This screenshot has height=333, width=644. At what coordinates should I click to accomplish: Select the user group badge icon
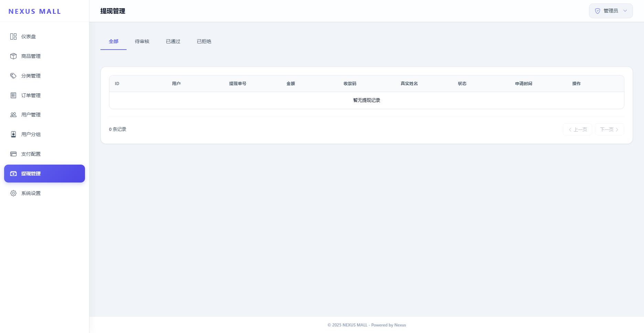13,134
